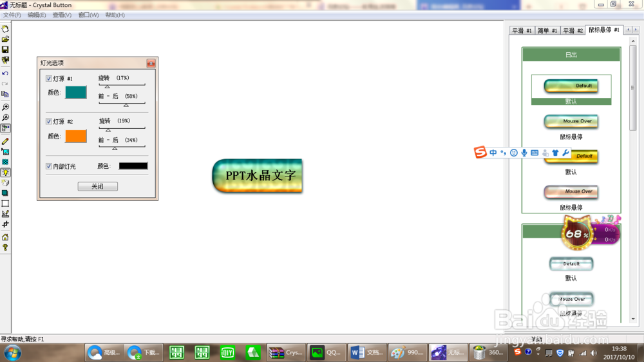This screenshot has height=362, width=644.
Task: Close the 灯光选项 dialog with X
Action: (151, 63)
